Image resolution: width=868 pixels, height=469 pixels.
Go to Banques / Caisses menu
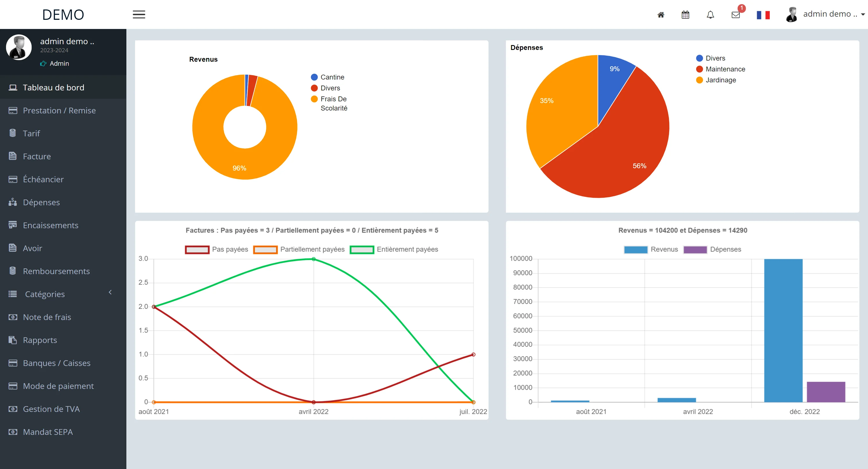(56, 363)
